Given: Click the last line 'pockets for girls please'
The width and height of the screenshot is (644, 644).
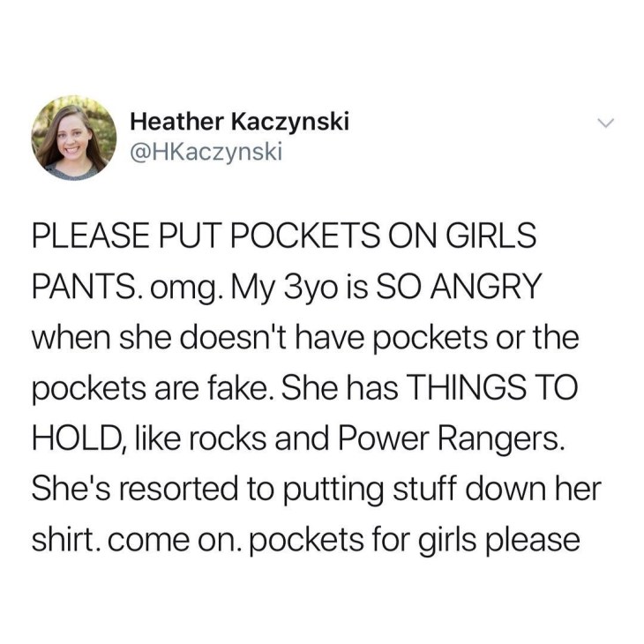Looking at the screenshot, I should [414, 540].
